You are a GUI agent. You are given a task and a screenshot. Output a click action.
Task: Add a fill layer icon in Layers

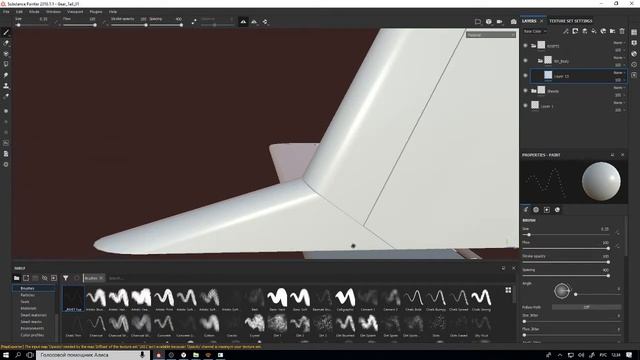(x=594, y=31)
